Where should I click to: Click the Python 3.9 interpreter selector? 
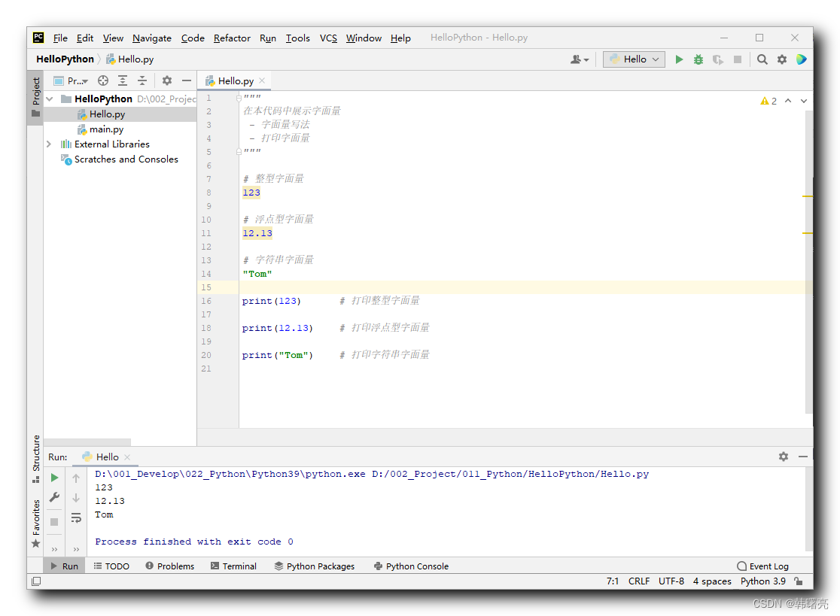(762, 581)
